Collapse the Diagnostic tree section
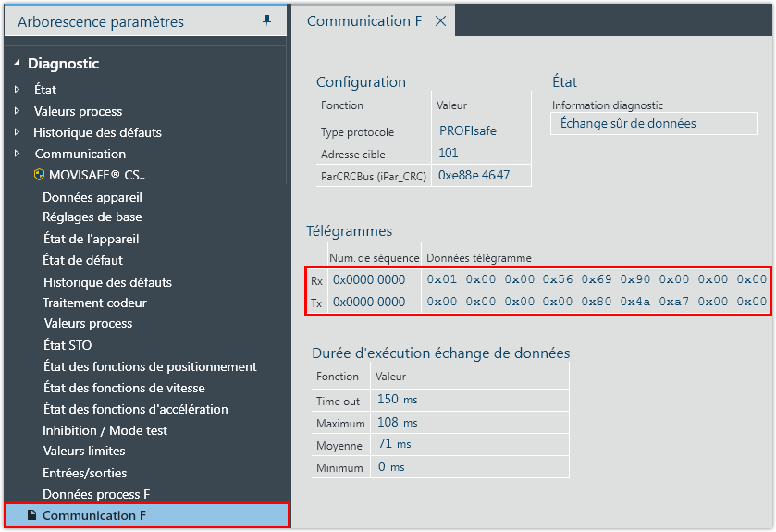The width and height of the screenshot is (776, 532). [x=17, y=64]
